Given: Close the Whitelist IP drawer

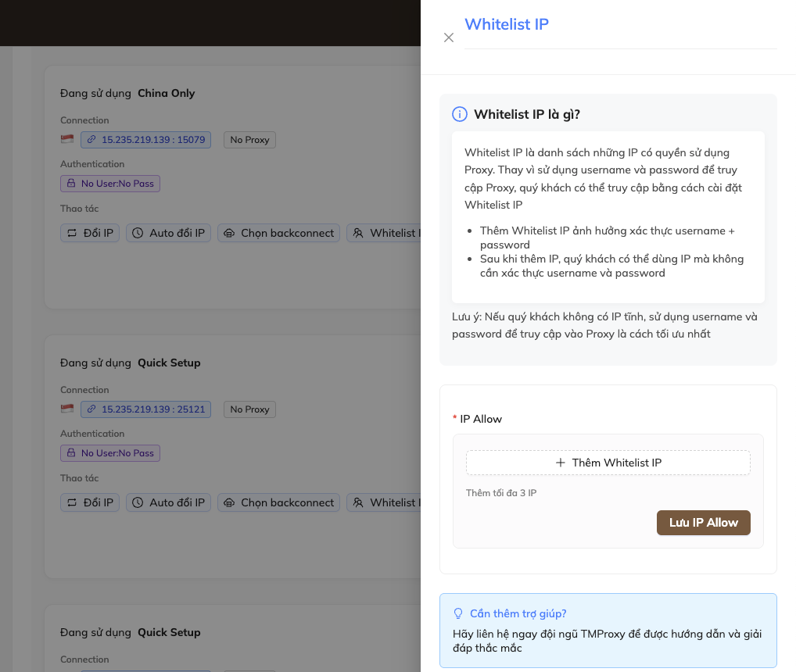Looking at the screenshot, I should point(449,38).
